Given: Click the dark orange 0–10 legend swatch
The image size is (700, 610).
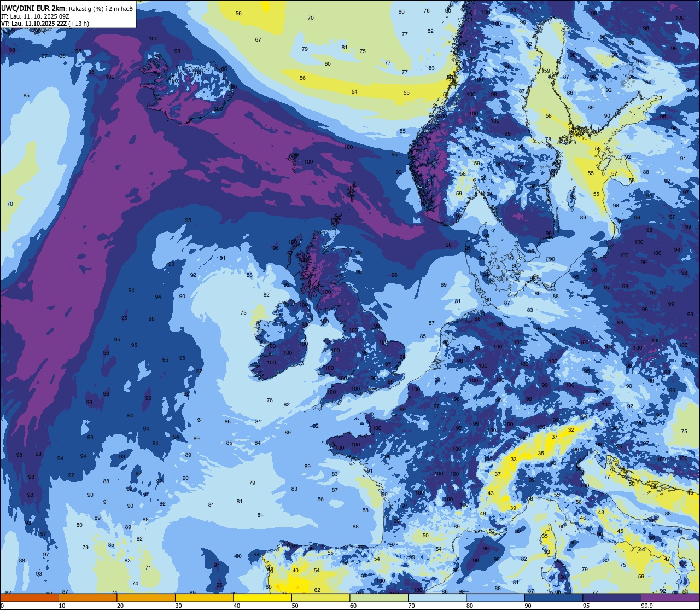Looking at the screenshot, I should [29, 598].
